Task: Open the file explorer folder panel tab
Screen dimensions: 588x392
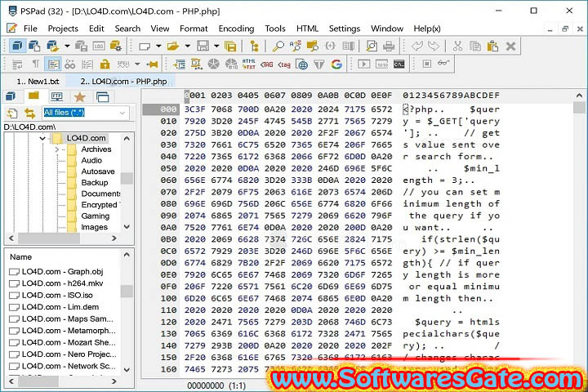Action: coord(33,96)
